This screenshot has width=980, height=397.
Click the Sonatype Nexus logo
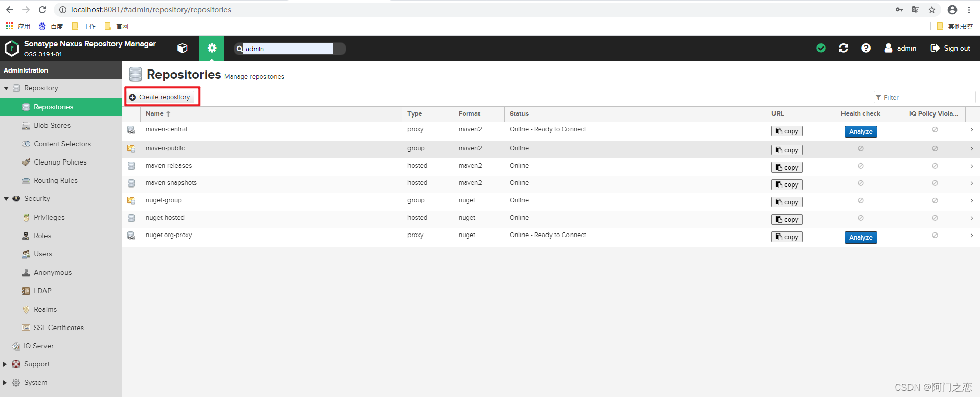pyautogui.click(x=11, y=49)
